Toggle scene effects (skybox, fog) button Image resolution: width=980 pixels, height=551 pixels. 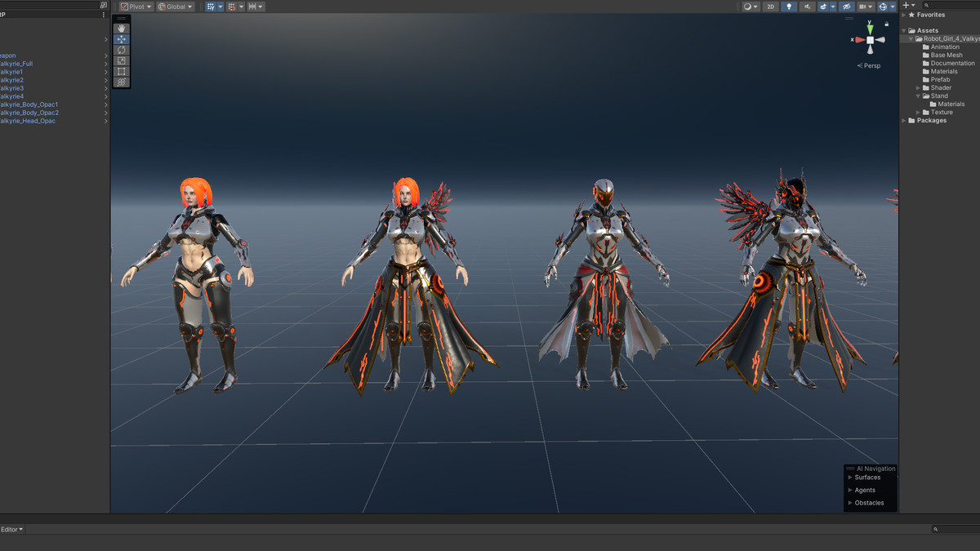tap(823, 7)
